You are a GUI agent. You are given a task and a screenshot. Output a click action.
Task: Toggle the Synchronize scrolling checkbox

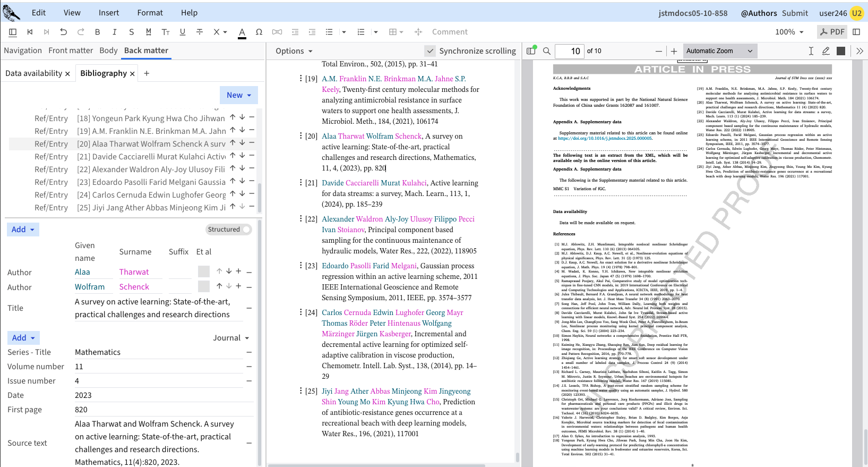pos(430,51)
